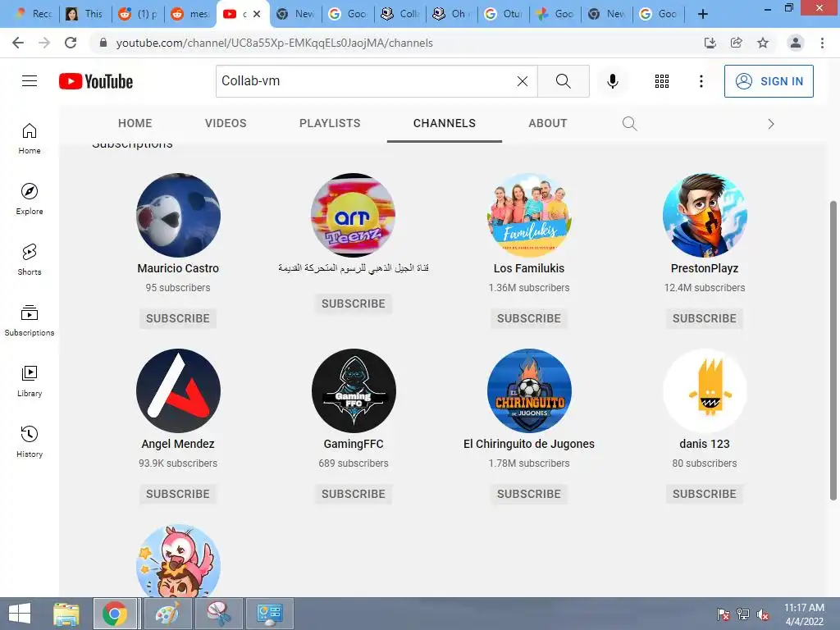Image resolution: width=840 pixels, height=630 pixels.
Task: Open Home in the left sidebar
Action: 30,139
